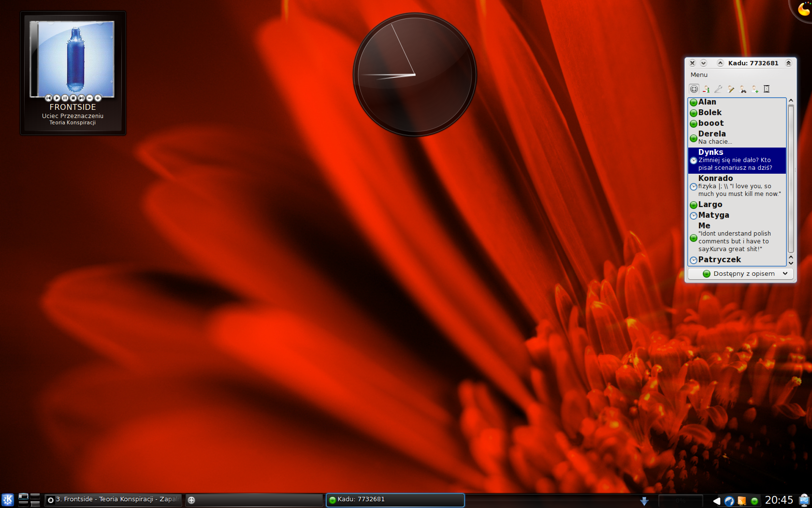812x508 pixels.
Task: Click the green Kadu status tray icon
Action: point(754,501)
